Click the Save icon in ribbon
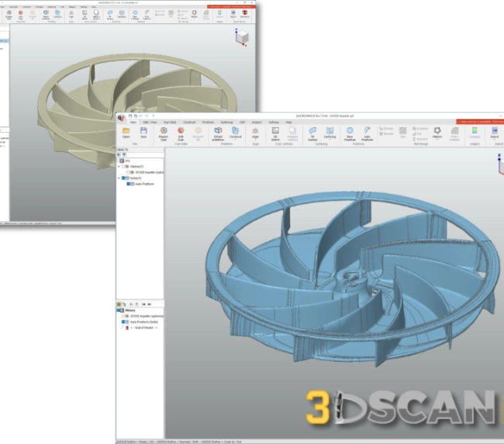Screen dimensions: 504x444 coord(144,133)
